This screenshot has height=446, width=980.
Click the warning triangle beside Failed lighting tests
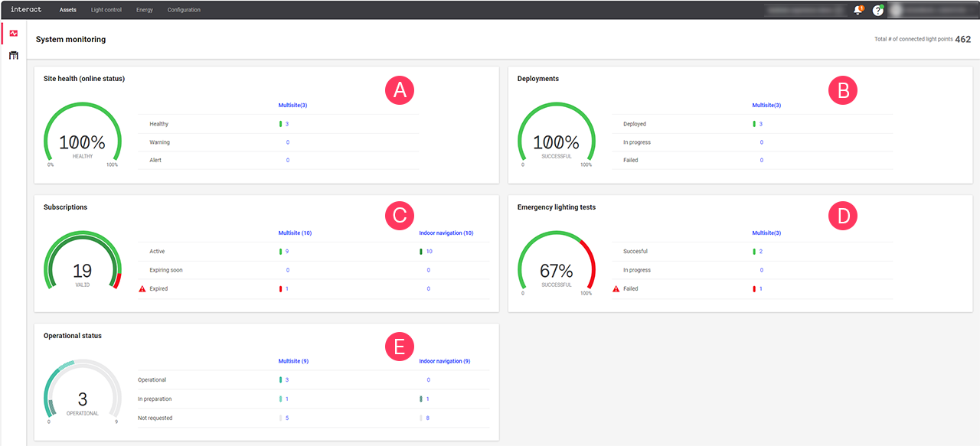coord(614,288)
